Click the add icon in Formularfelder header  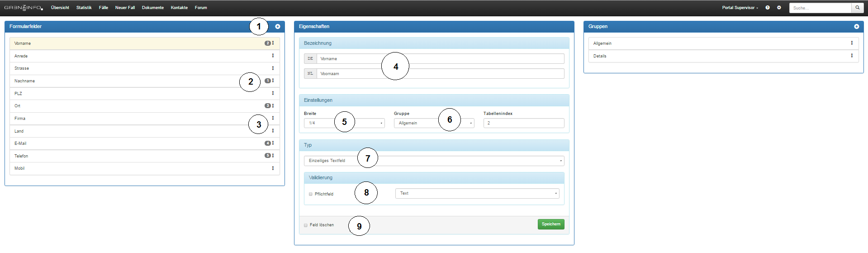[x=278, y=27]
